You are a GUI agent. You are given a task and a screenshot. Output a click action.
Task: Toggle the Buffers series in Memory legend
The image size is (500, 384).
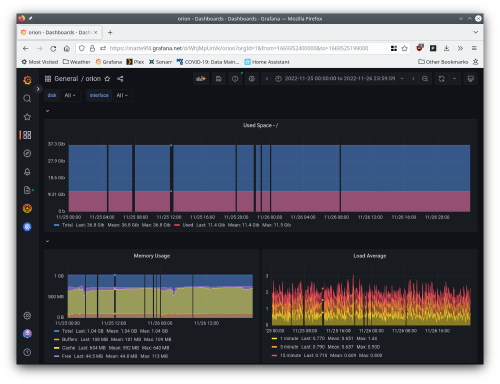point(69,339)
